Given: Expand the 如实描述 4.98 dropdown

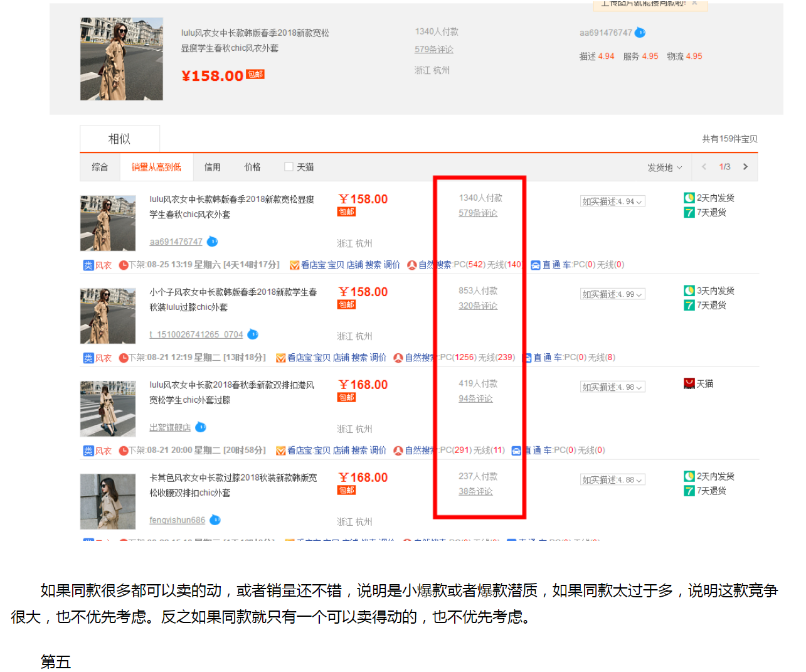Looking at the screenshot, I should pyautogui.click(x=613, y=387).
